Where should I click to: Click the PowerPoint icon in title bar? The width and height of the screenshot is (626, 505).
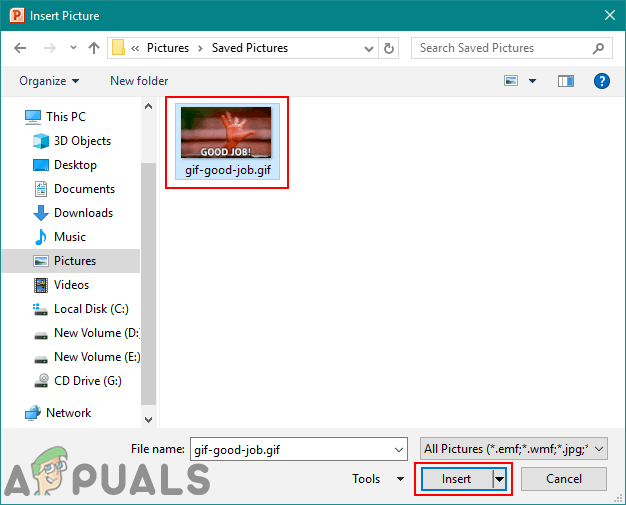coord(17,16)
